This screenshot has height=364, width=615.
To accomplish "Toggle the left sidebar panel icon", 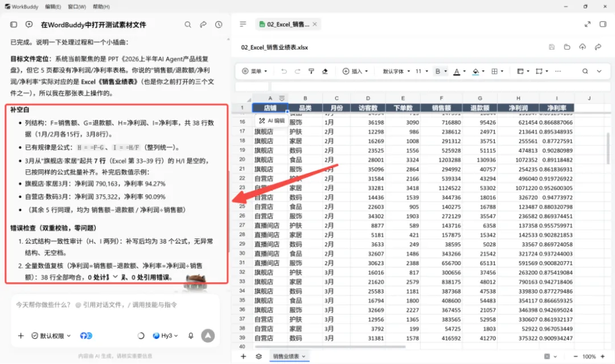I will point(14,24).
